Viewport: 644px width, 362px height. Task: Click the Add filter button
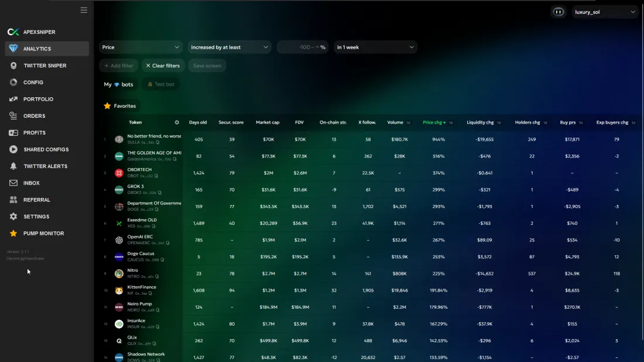pyautogui.click(x=118, y=66)
